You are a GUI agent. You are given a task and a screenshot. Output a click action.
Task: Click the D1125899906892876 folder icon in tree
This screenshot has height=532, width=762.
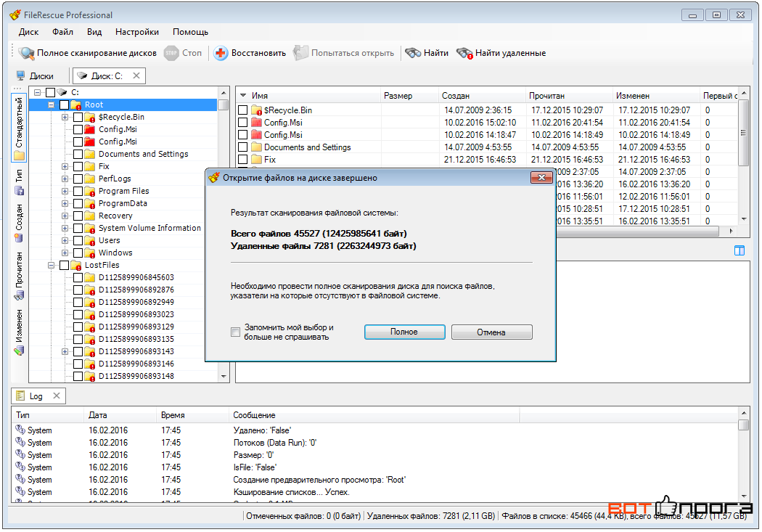tap(89, 290)
